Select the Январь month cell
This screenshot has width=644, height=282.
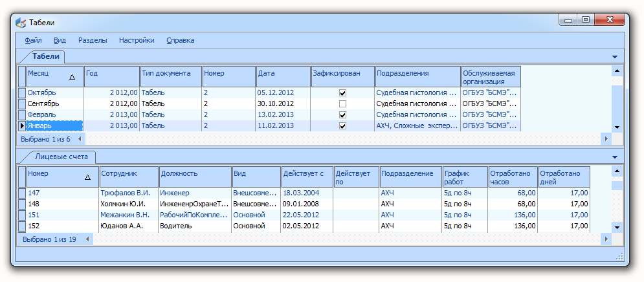[55, 126]
